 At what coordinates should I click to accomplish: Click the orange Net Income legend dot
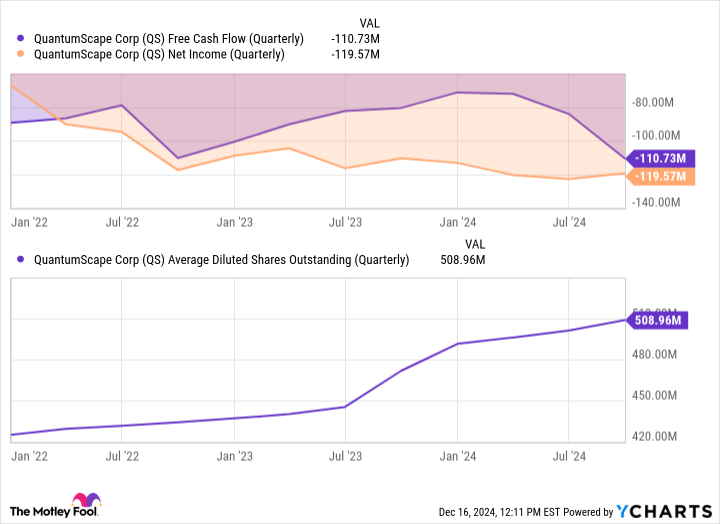tap(20, 54)
